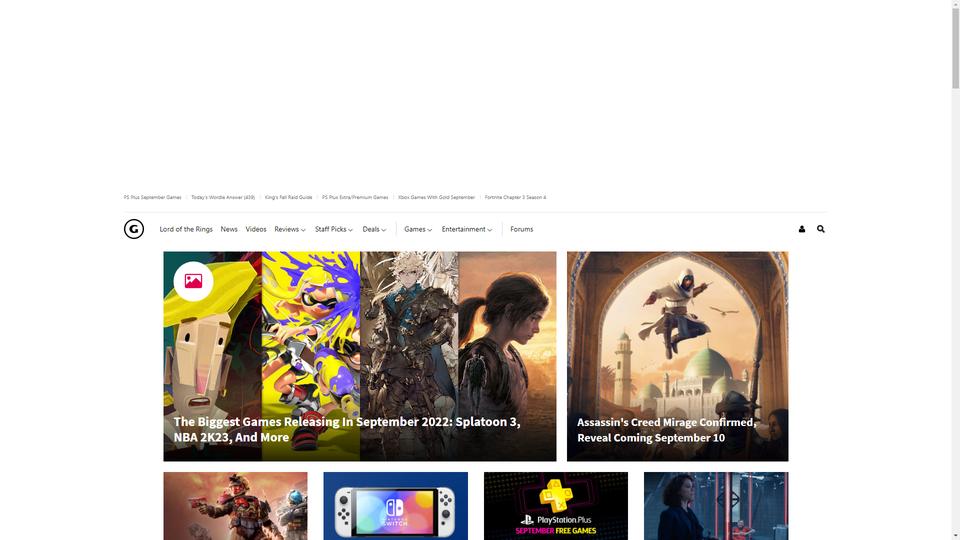960x540 pixels.
Task: Expand the Staff Picks dropdown menu
Action: click(334, 229)
